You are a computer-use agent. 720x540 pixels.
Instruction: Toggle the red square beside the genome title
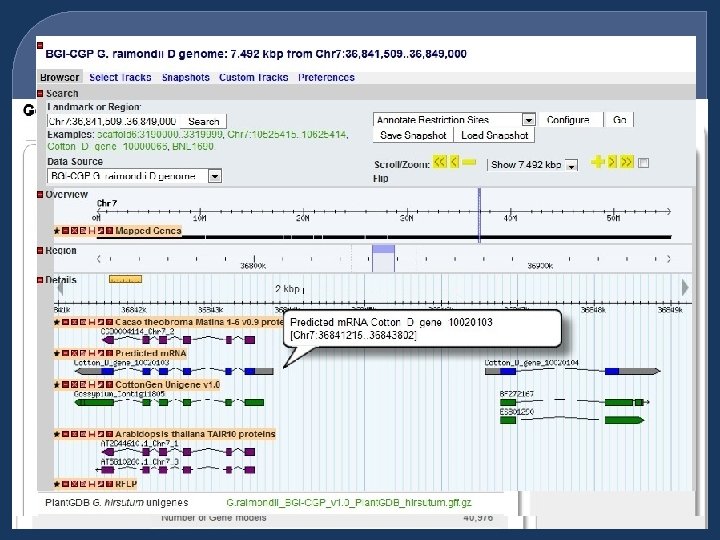tap(40, 45)
